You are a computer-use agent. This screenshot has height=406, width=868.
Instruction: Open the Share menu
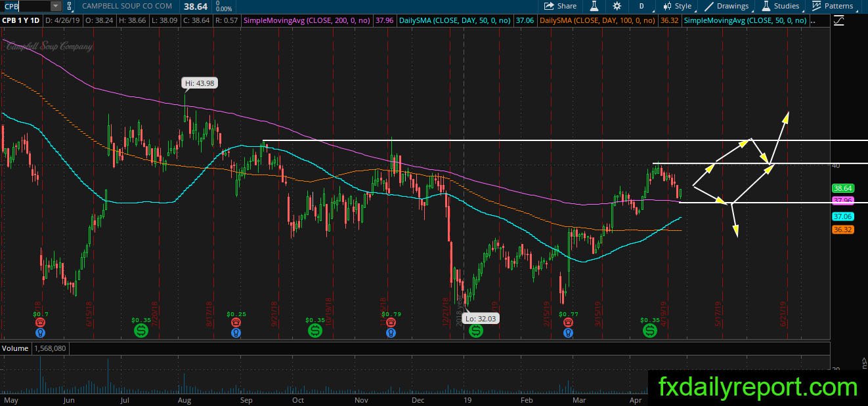click(560, 6)
